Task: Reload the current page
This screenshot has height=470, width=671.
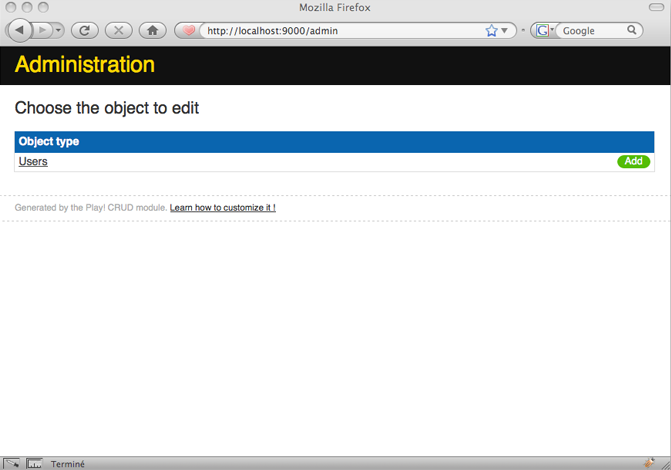Action: tap(84, 30)
